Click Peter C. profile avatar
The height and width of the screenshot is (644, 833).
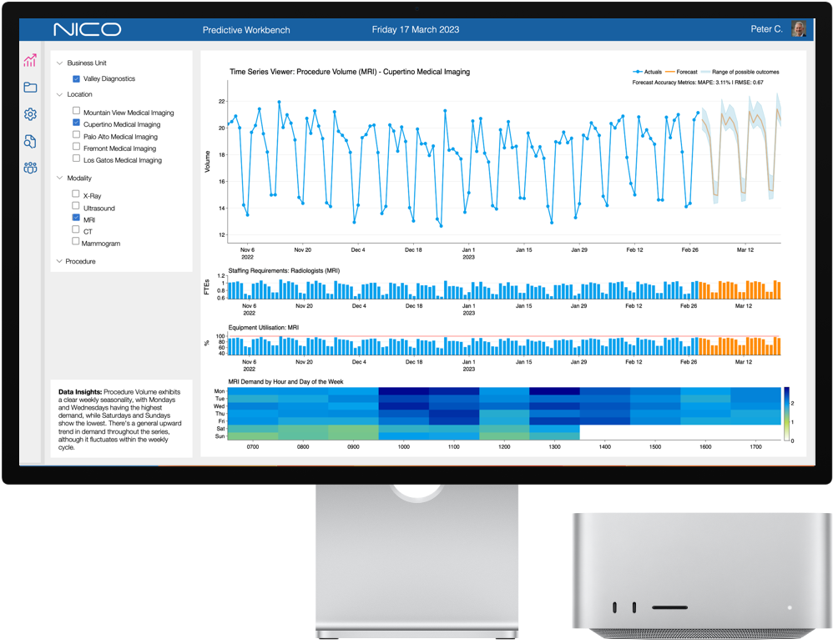pyautogui.click(x=799, y=29)
